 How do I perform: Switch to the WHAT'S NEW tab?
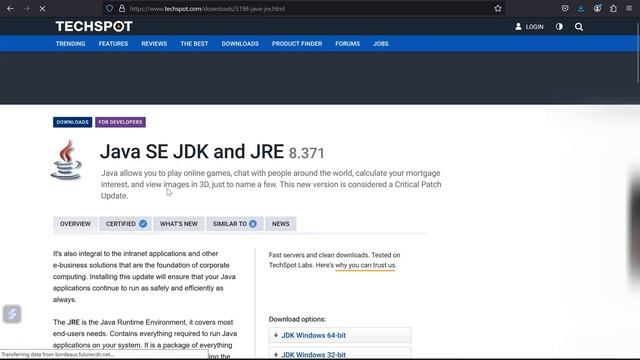coord(179,224)
